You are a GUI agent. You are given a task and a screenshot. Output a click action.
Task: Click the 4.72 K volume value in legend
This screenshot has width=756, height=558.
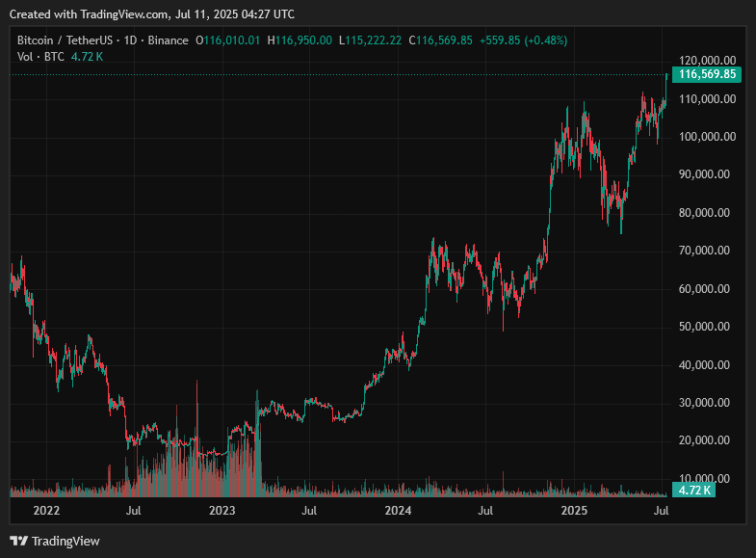[88, 57]
